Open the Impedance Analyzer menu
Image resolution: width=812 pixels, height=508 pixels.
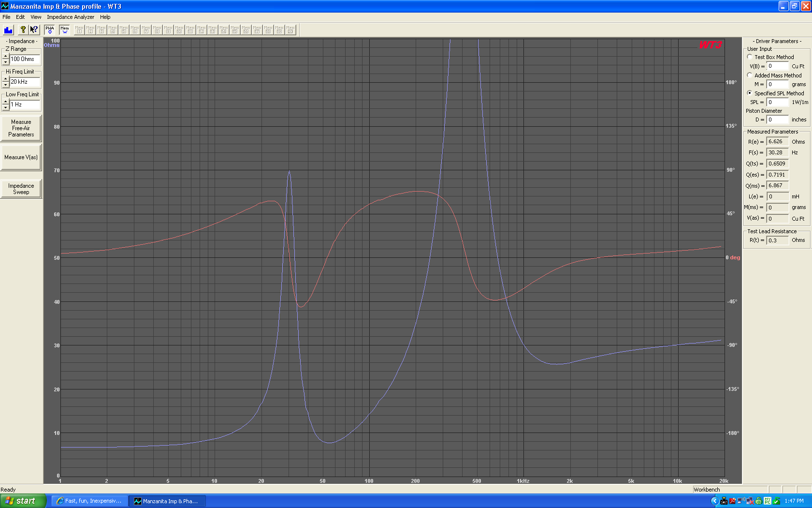pos(71,17)
